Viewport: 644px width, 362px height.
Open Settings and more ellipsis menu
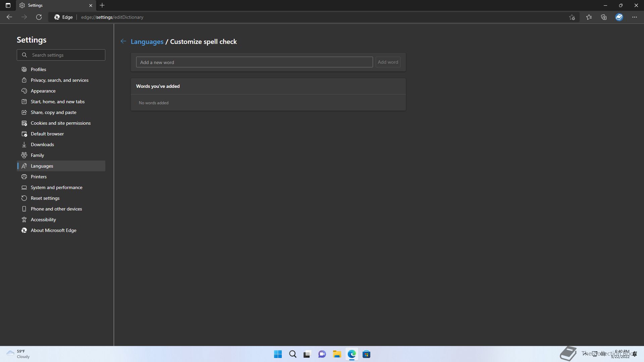634,17
